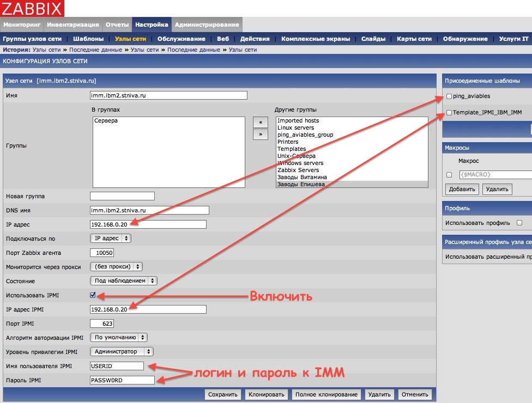Image resolution: width=532 pixels, height=403 pixels.
Task: Click the « move group left button
Action: [x=260, y=123]
